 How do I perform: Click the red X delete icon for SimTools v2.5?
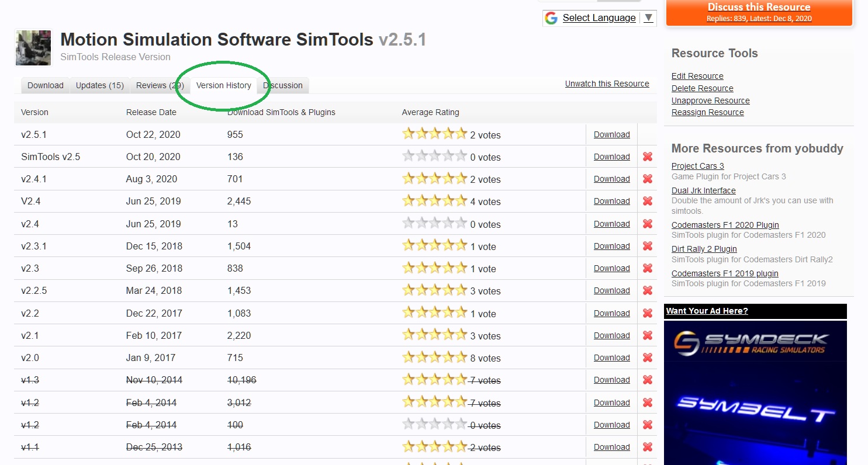click(647, 157)
